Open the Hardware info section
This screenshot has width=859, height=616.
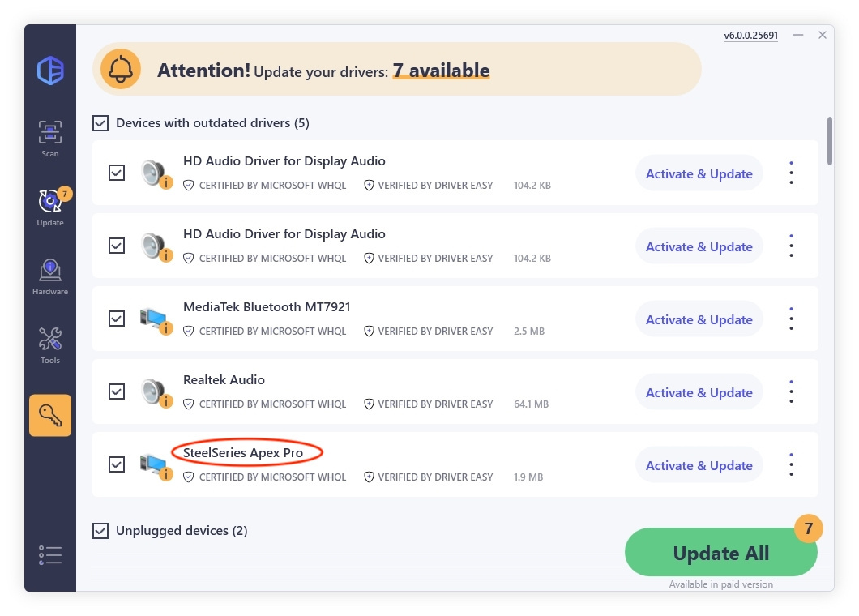pyautogui.click(x=50, y=276)
